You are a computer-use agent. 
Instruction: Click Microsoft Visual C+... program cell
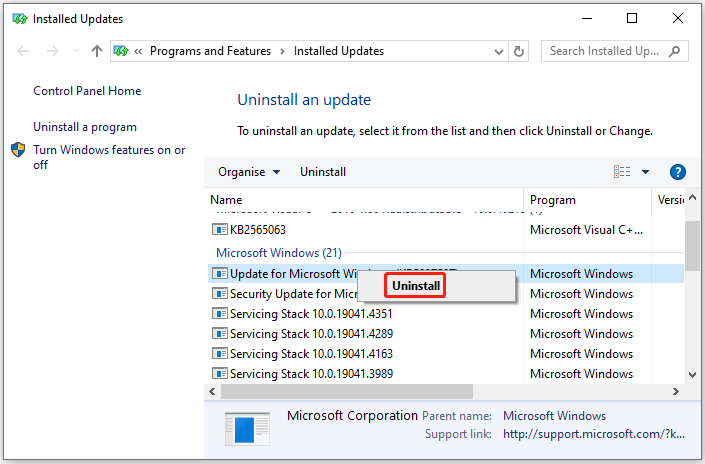point(587,230)
